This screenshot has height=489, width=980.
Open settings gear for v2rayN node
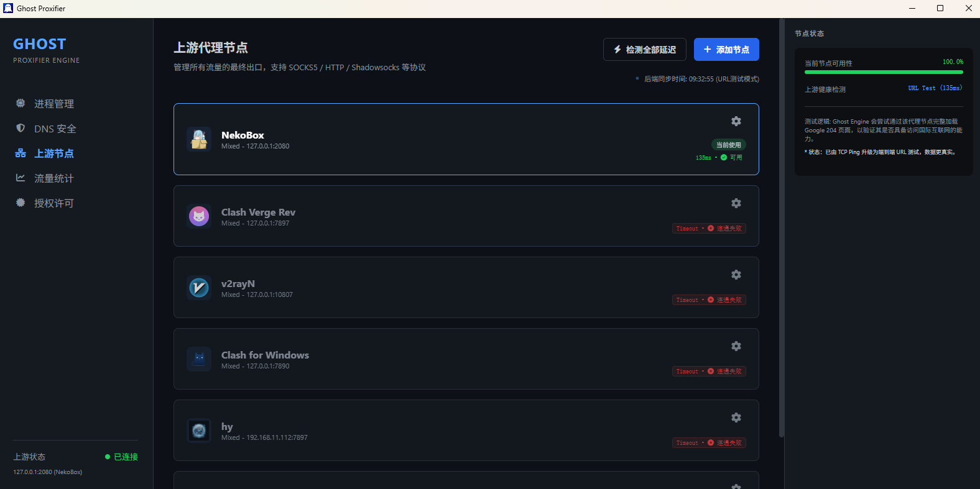736,275
